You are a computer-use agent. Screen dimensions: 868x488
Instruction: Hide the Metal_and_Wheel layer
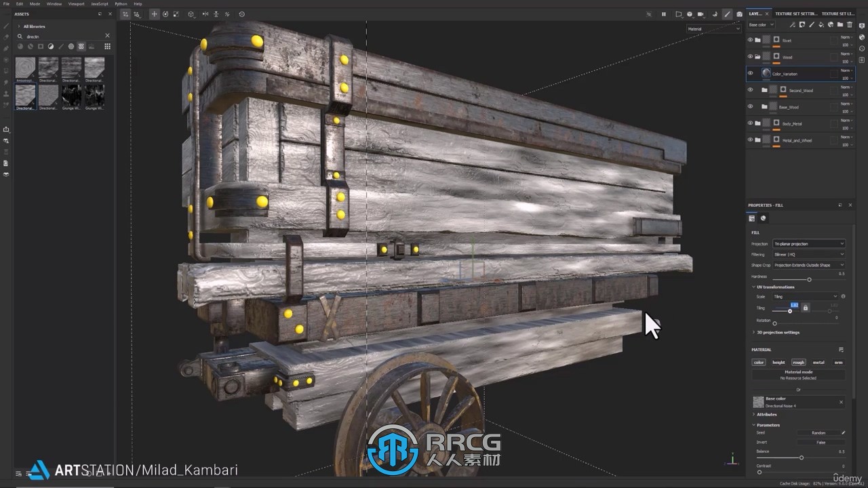[750, 140]
